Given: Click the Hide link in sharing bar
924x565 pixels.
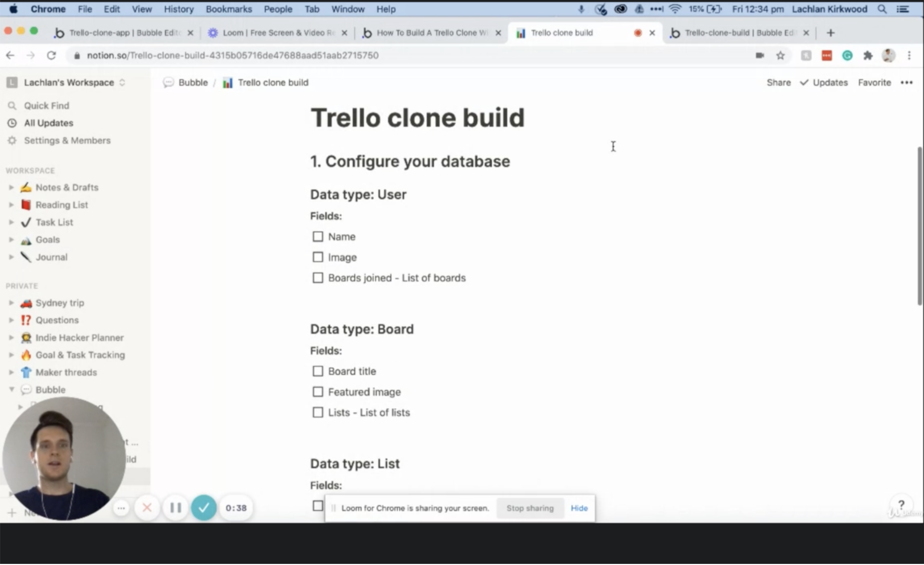Looking at the screenshot, I should [579, 509].
